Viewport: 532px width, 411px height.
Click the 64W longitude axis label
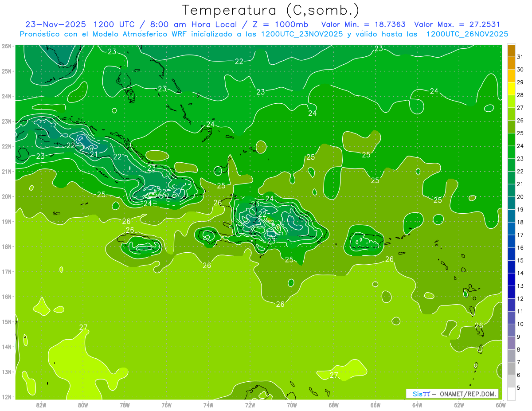[417, 405]
